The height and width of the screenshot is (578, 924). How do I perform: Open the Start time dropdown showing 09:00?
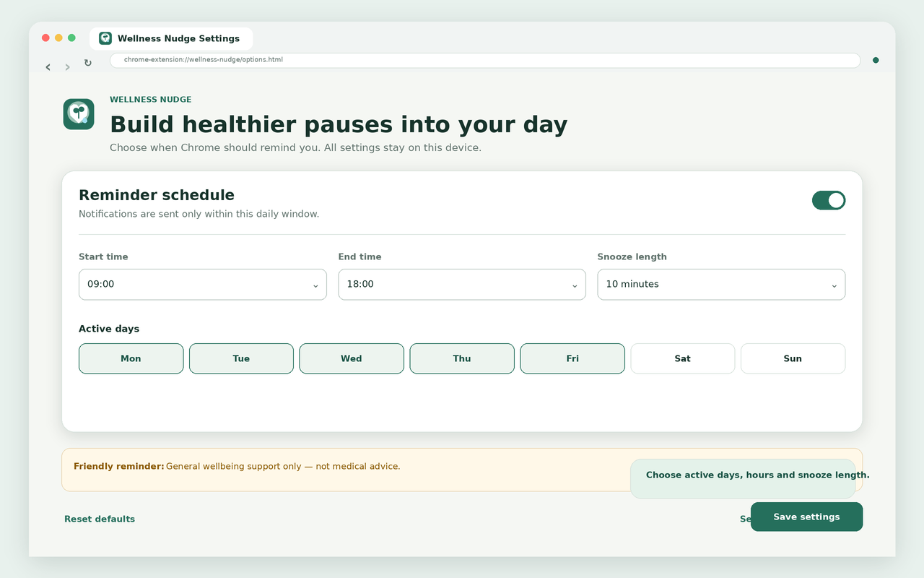pos(203,285)
